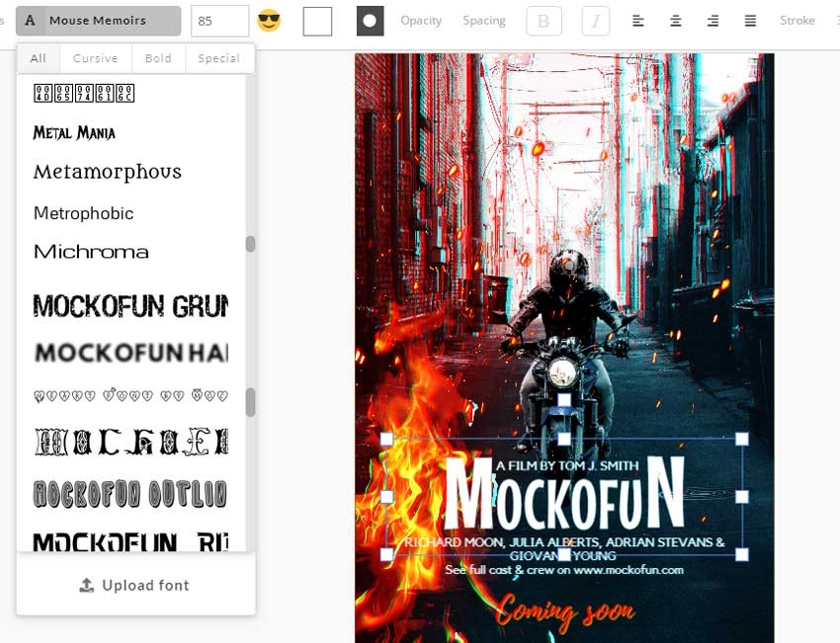The width and height of the screenshot is (840, 643).
Task: Click the bottom-right selection resize handle
Action: pos(742,554)
